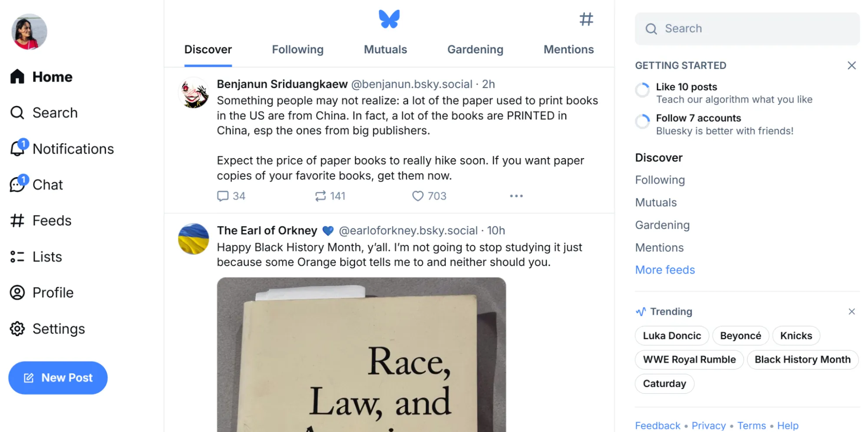
Task: Open feeds via the hashtag icon
Action: pyautogui.click(x=586, y=19)
